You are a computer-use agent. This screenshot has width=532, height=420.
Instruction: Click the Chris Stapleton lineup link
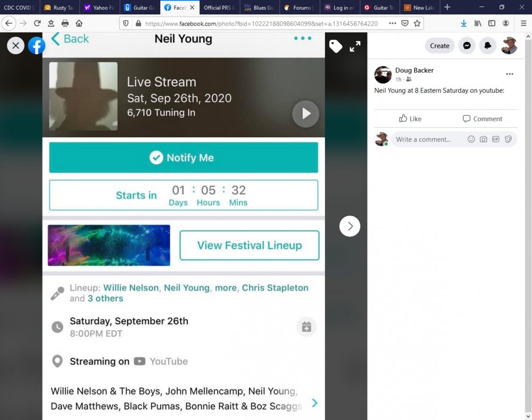click(x=275, y=288)
